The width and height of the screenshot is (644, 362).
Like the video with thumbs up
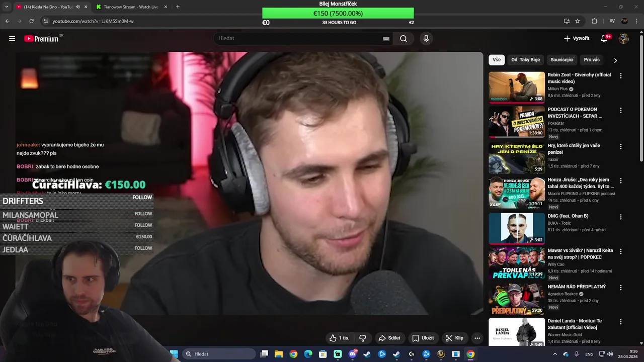339,338
